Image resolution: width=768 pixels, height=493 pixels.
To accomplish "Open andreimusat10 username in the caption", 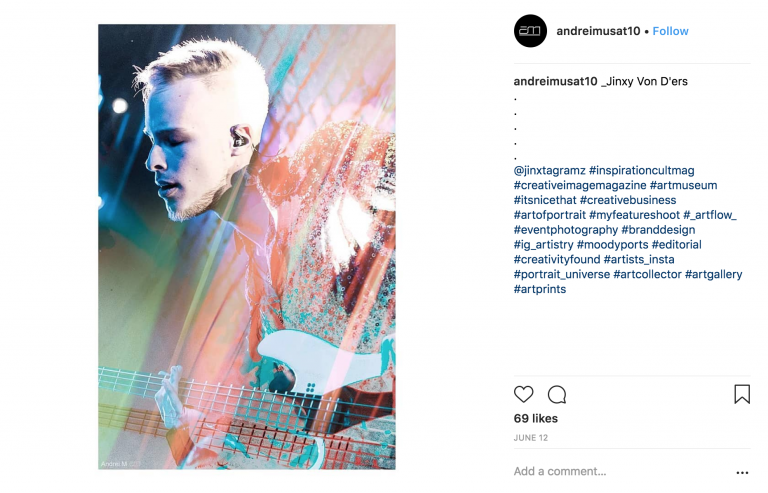I will (555, 81).
